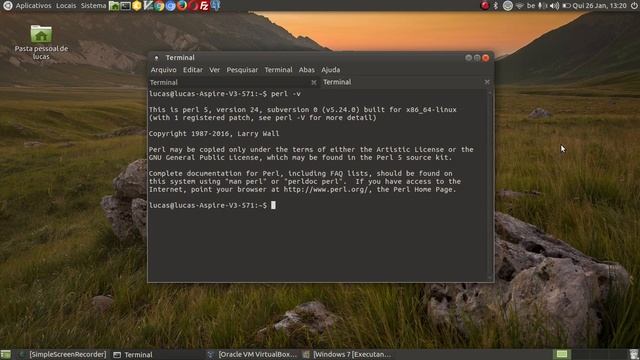Open the Ver menu in Terminal
The image size is (640, 360).
(x=215, y=70)
